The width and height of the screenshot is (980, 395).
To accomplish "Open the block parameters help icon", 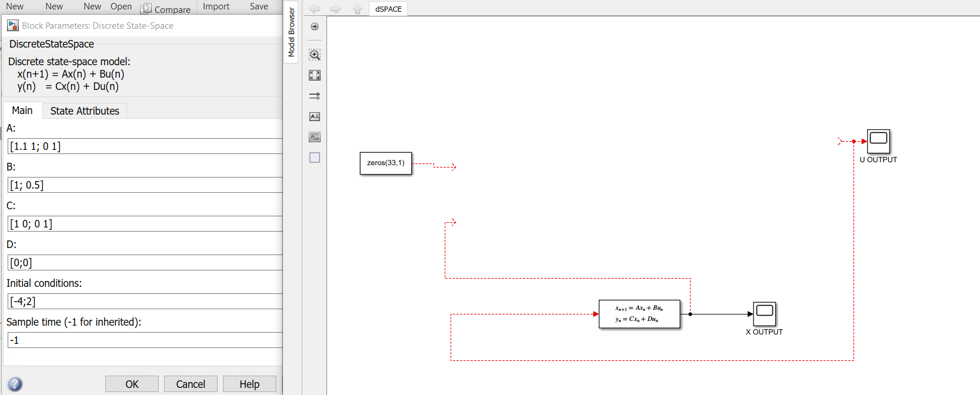I will click(15, 384).
